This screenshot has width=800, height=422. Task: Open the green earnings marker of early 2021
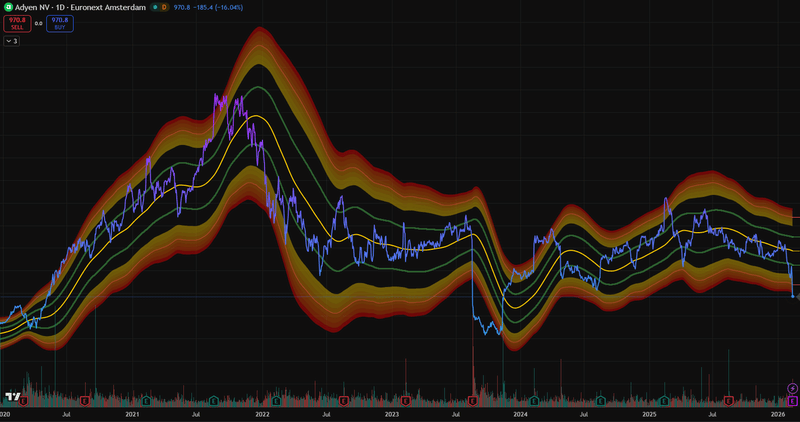tap(146, 401)
